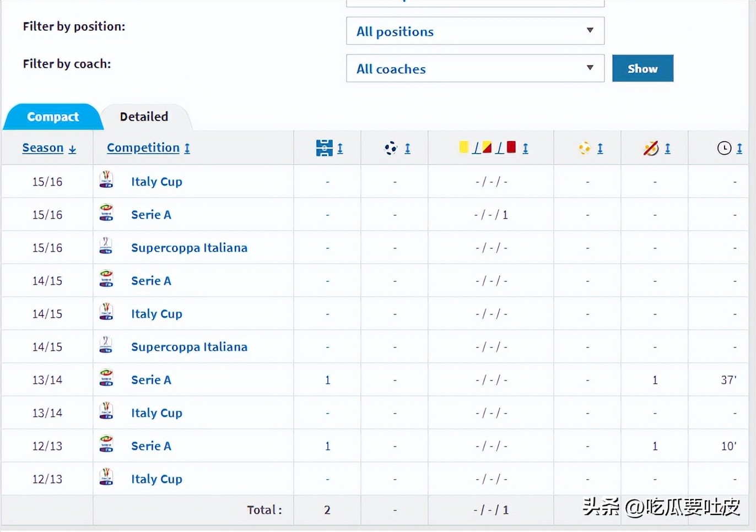Image resolution: width=756 pixels, height=532 pixels.
Task: Click Serie A logo in 15/16 row
Action: [106, 214]
